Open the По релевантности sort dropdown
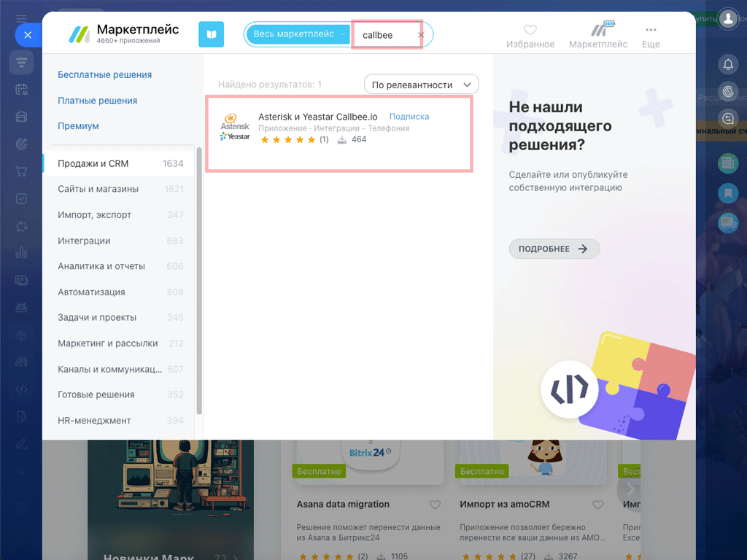 [x=421, y=84]
